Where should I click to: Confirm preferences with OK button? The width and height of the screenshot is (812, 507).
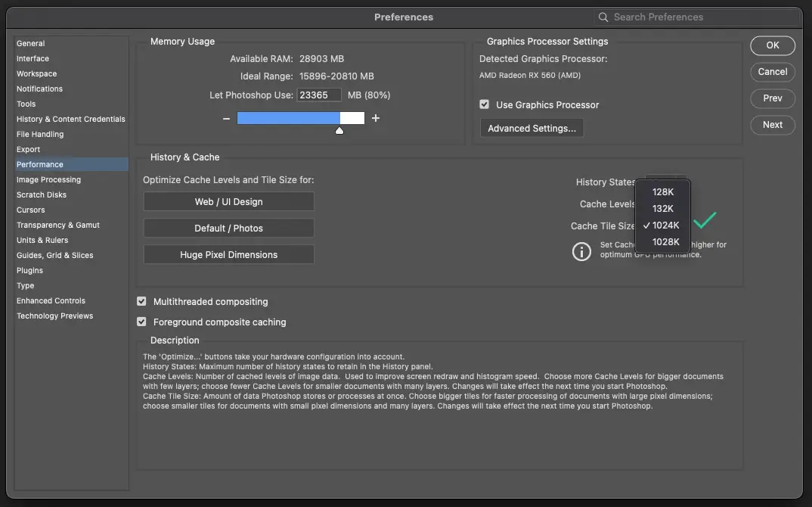tap(773, 45)
